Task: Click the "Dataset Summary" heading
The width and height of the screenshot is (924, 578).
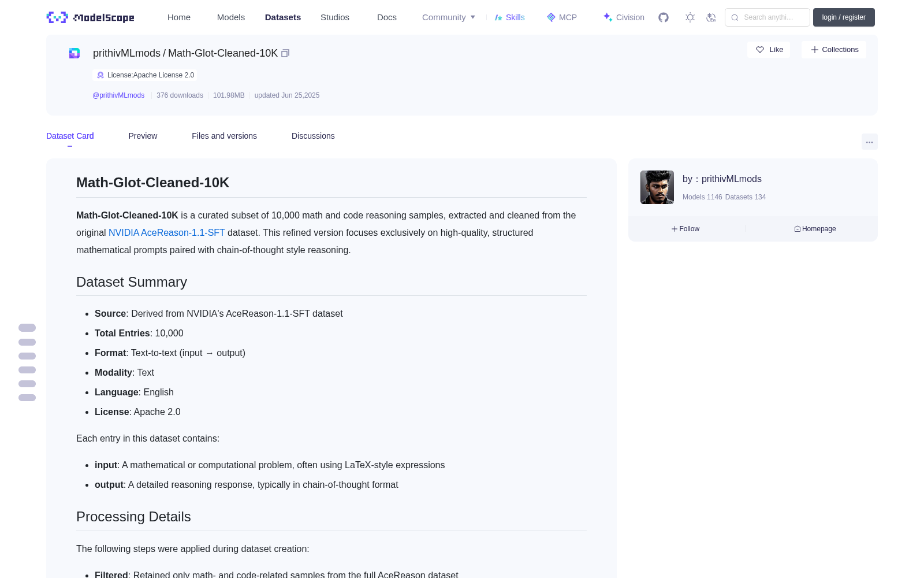Action: coord(132,282)
